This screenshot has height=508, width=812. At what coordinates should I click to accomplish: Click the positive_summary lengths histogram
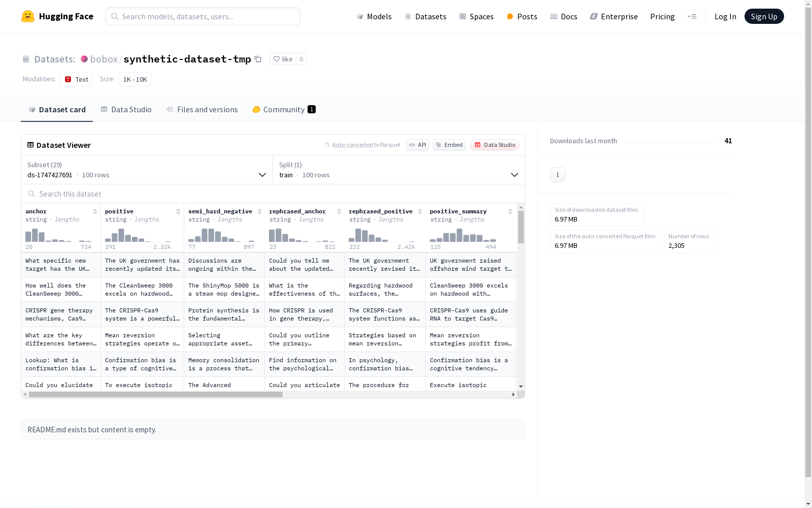click(x=463, y=235)
